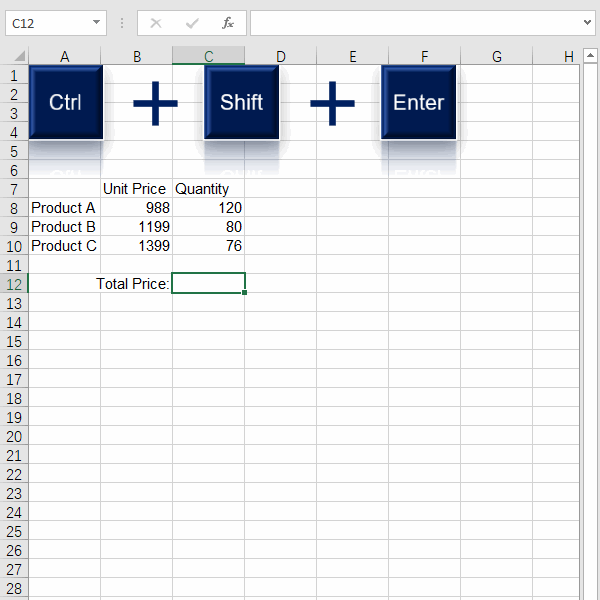
Task: Select column D header
Action: coord(280,56)
